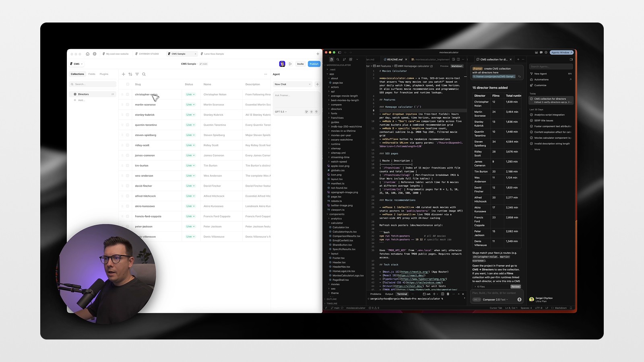Open the GPT 5.5 model selector

[281, 112]
